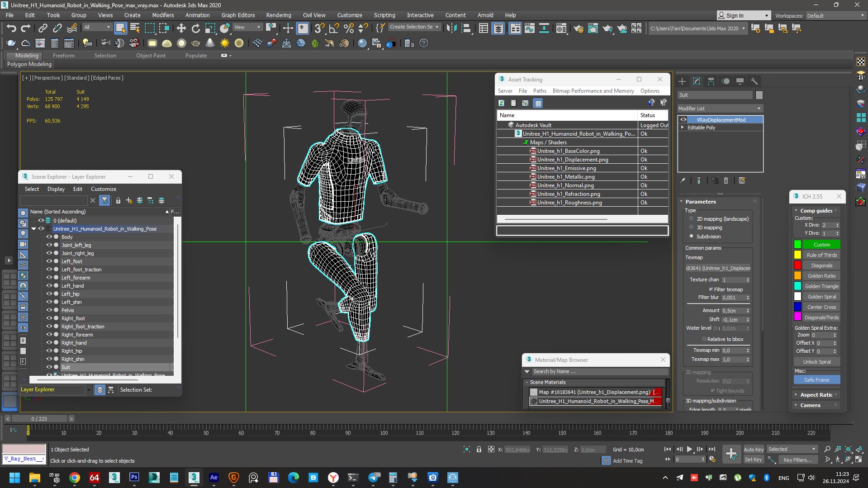
Task: Collapse the Unitree_H1 layer in Scene Explorer
Action: [33, 229]
